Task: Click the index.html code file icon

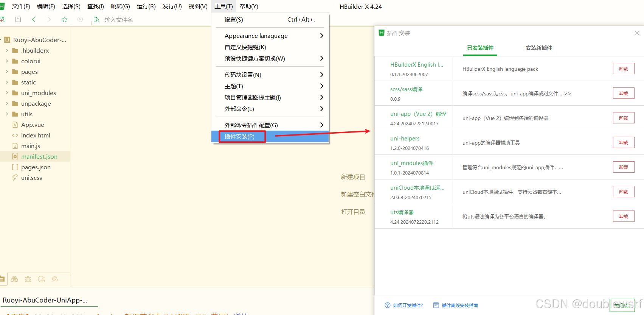Action: pyautogui.click(x=15, y=135)
